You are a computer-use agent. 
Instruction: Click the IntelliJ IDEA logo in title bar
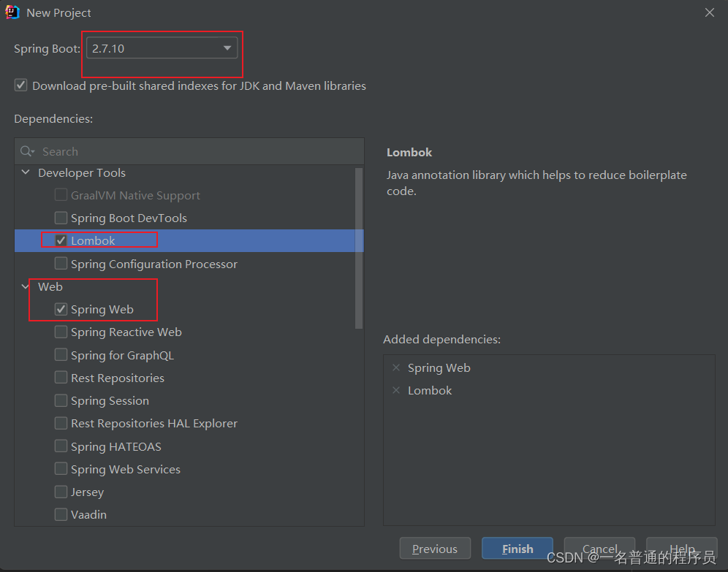12,12
